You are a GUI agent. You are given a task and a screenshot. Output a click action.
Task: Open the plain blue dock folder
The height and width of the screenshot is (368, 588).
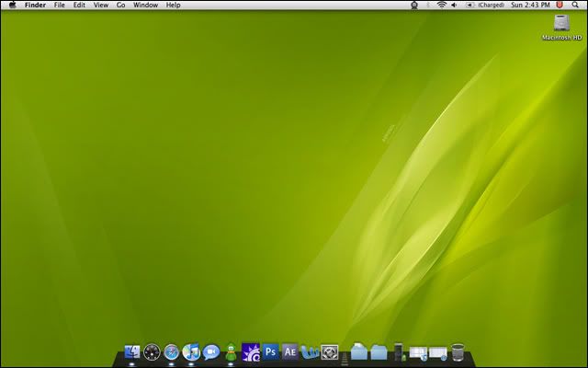(379, 352)
